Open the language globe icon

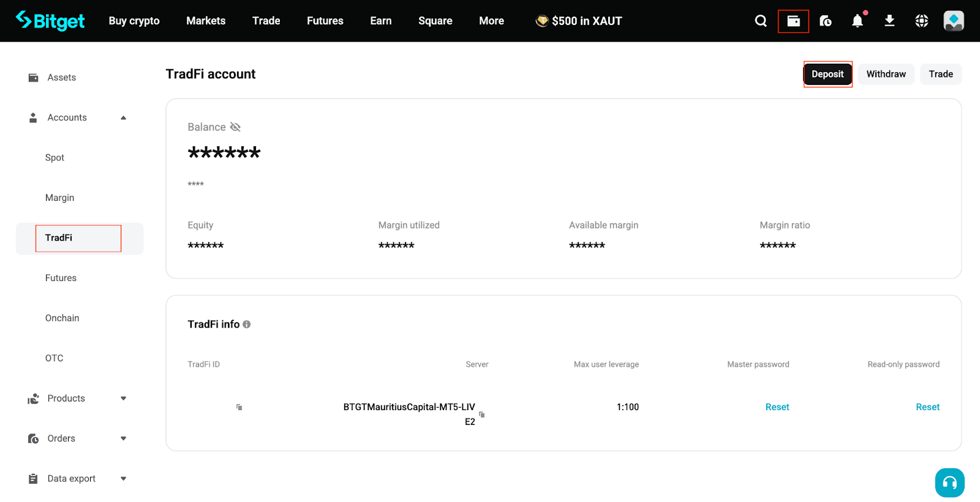922,21
